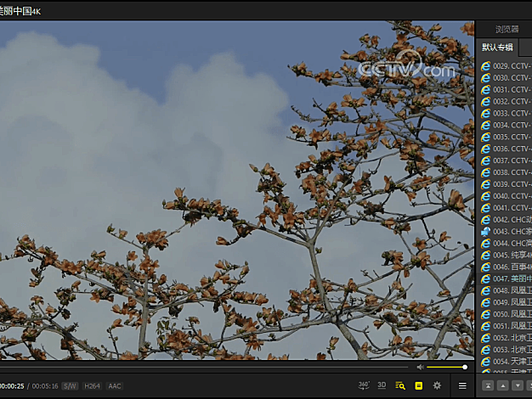Click IE icon beside entry 0031
Screen dimensions: 532x399
[485, 90]
